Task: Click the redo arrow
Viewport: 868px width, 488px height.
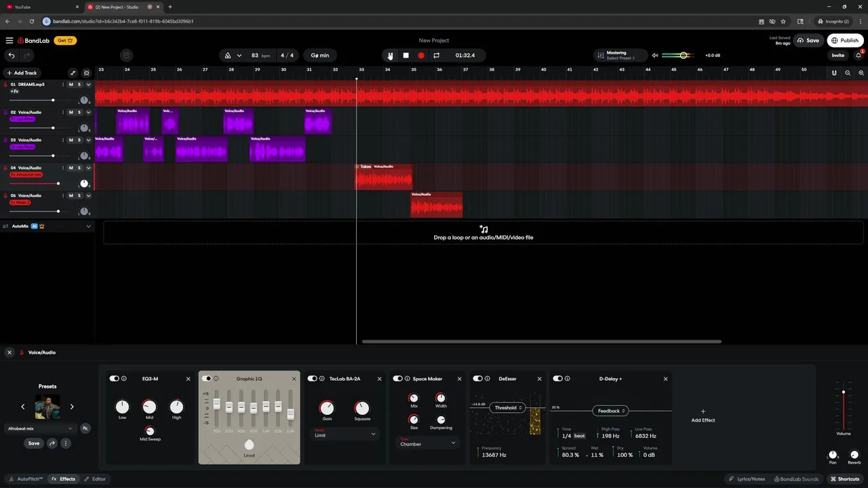Action: point(27,56)
